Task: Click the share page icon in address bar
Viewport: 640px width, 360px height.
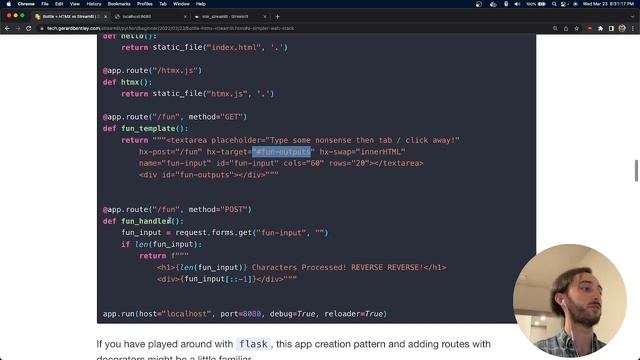Action: point(566,28)
